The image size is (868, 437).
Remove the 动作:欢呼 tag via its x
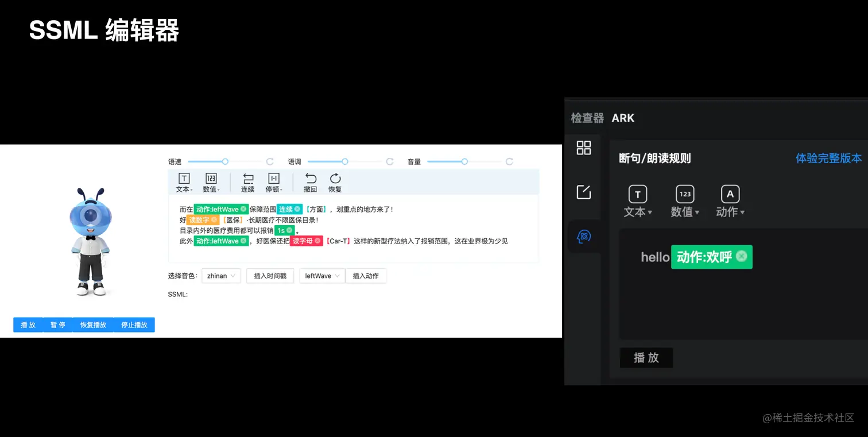(742, 256)
